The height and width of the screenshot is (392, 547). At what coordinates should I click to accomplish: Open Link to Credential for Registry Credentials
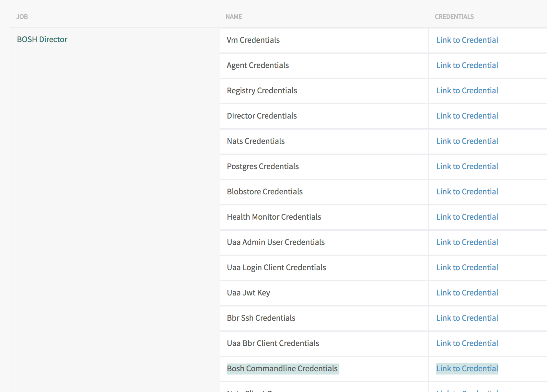[467, 90]
